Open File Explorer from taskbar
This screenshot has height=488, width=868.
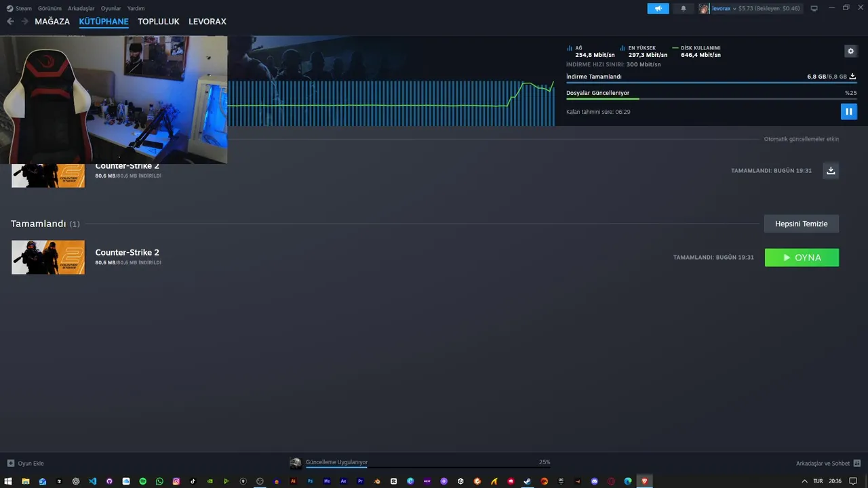pos(25,481)
